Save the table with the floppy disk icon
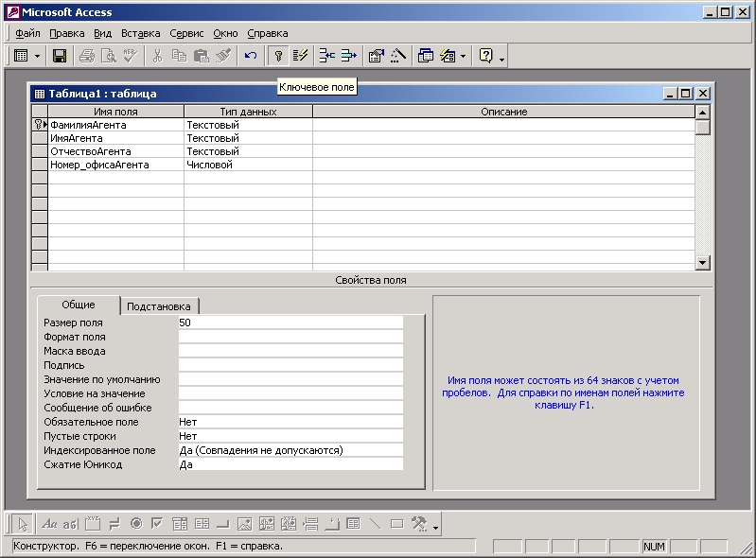Screen dimensions: 756x558 pos(60,56)
